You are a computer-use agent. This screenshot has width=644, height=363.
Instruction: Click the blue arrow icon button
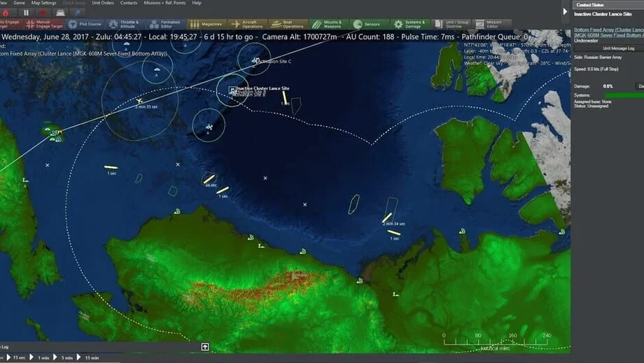(x=78, y=13)
